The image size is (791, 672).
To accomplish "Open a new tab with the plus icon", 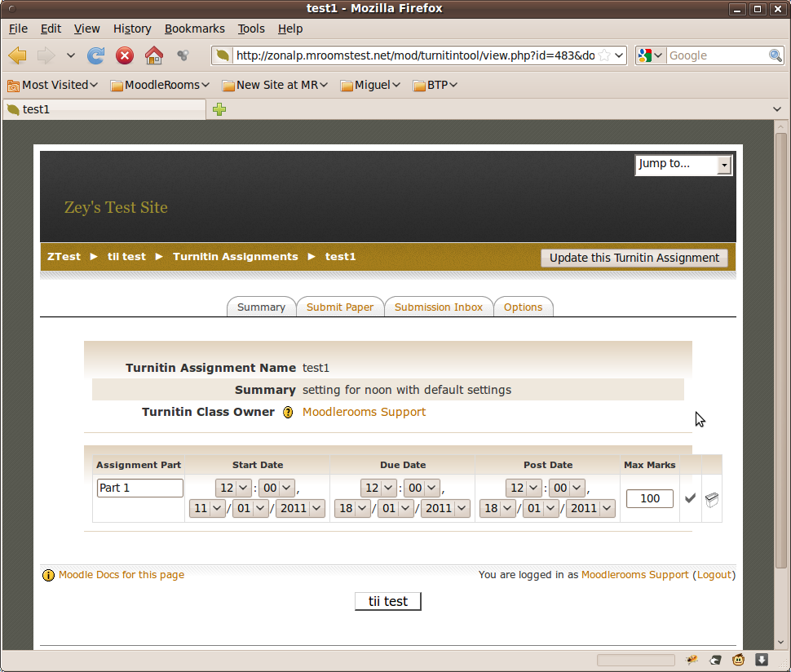I will point(219,109).
